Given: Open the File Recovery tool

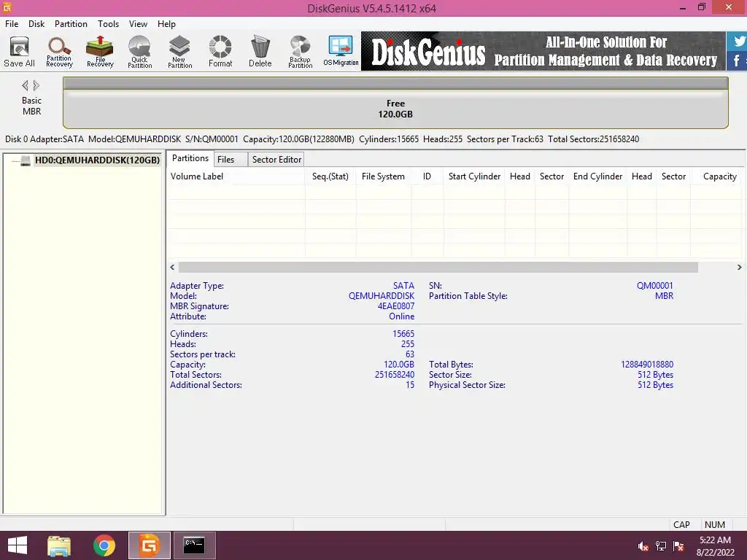Looking at the screenshot, I should click(100, 52).
